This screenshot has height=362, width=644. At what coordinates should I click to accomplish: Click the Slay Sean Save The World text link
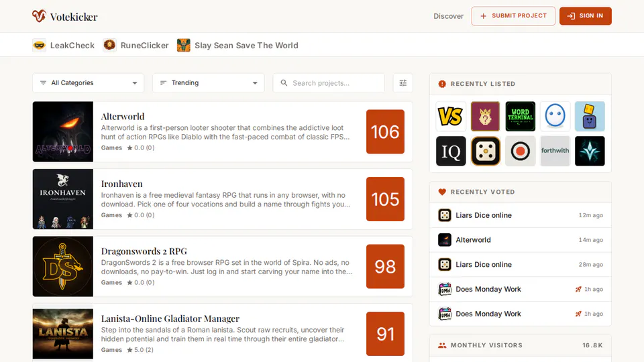coord(246,46)
